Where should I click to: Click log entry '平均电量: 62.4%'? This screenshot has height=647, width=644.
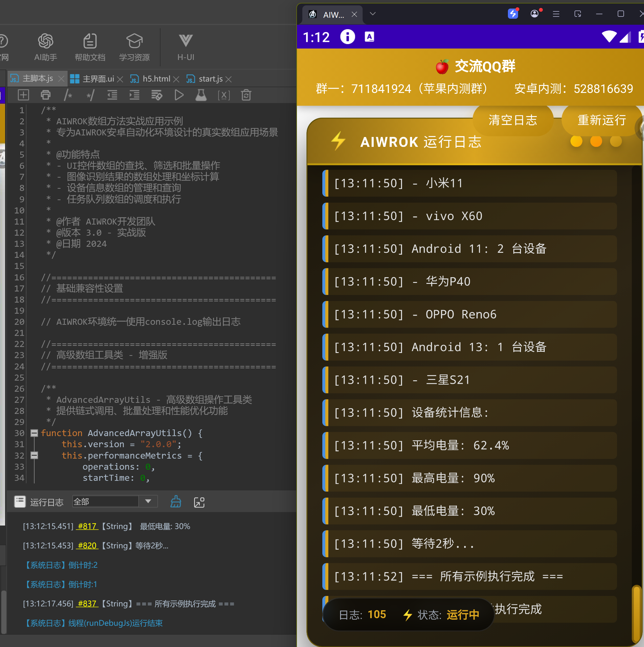tap(470, 445)
